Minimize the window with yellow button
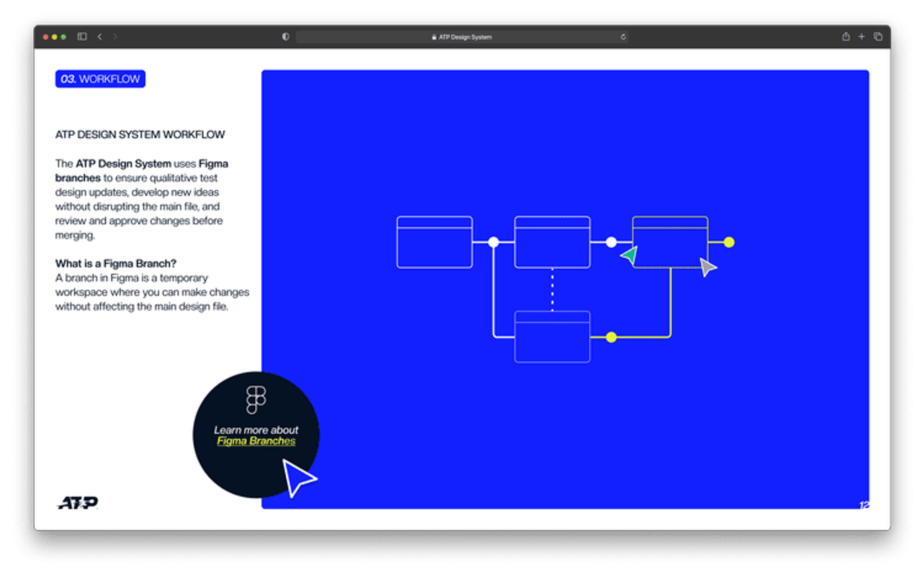 (55, 37)
